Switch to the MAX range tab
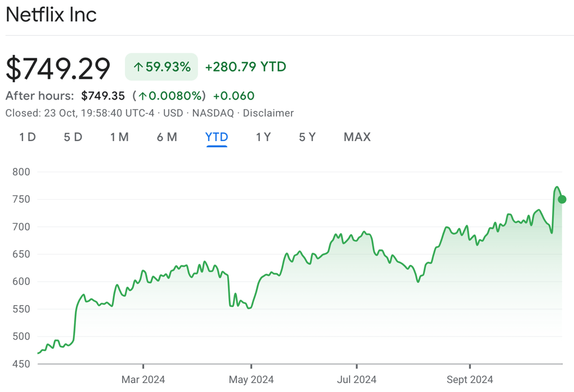This screenshot has height=392, width=574. pyautogui.click(x=357, y=137)
